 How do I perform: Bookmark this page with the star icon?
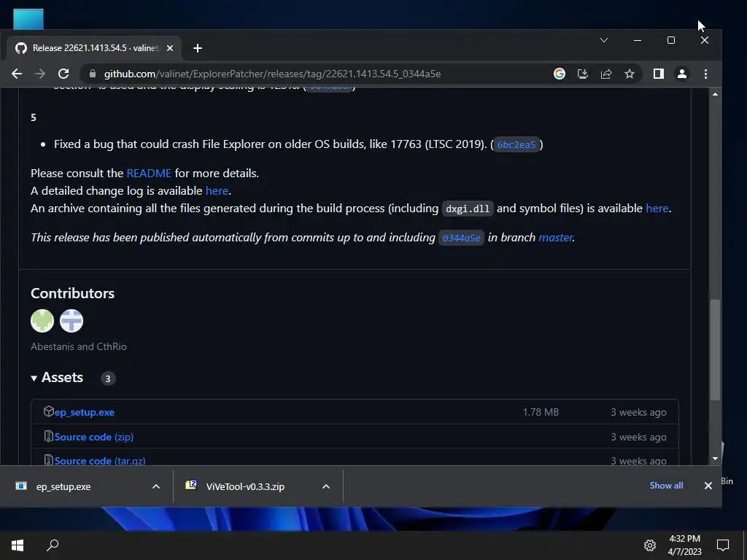(x=630, y=74)
